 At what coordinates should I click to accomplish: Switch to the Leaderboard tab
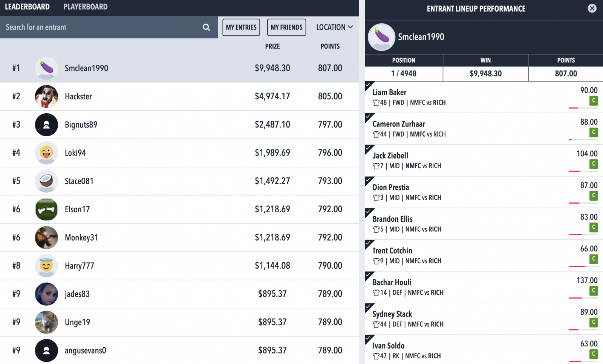pos(27,7)
